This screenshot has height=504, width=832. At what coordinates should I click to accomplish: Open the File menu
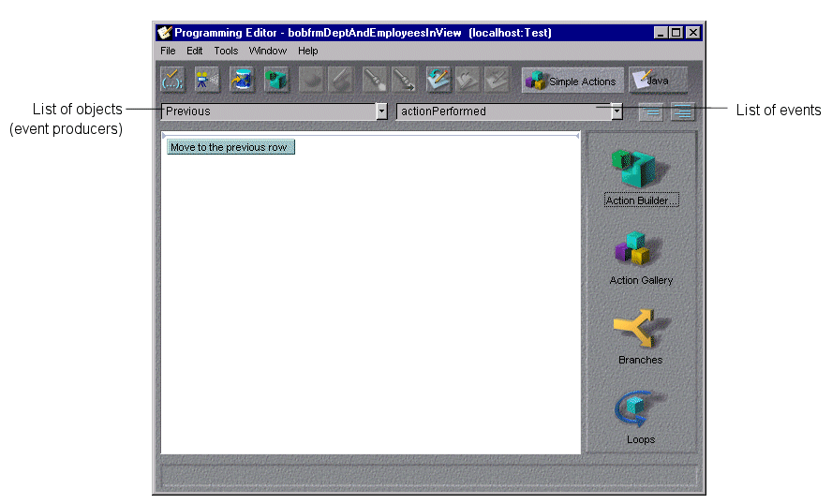168,51
